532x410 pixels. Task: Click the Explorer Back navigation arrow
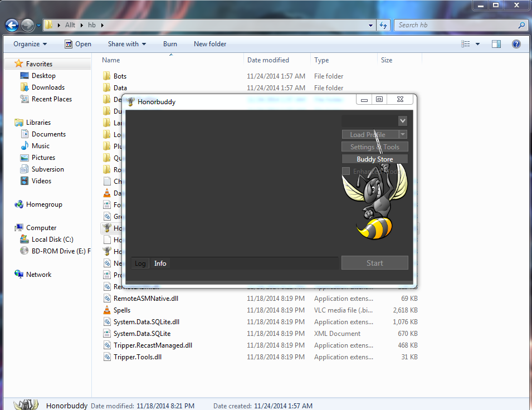pos(12,26)
